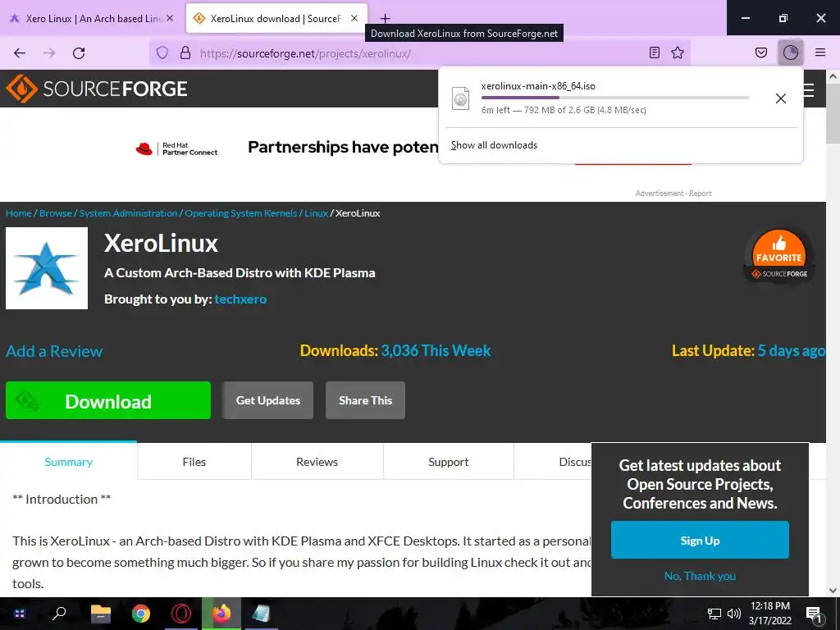
Task: Open the Windows Start menu
Action: 20,614
